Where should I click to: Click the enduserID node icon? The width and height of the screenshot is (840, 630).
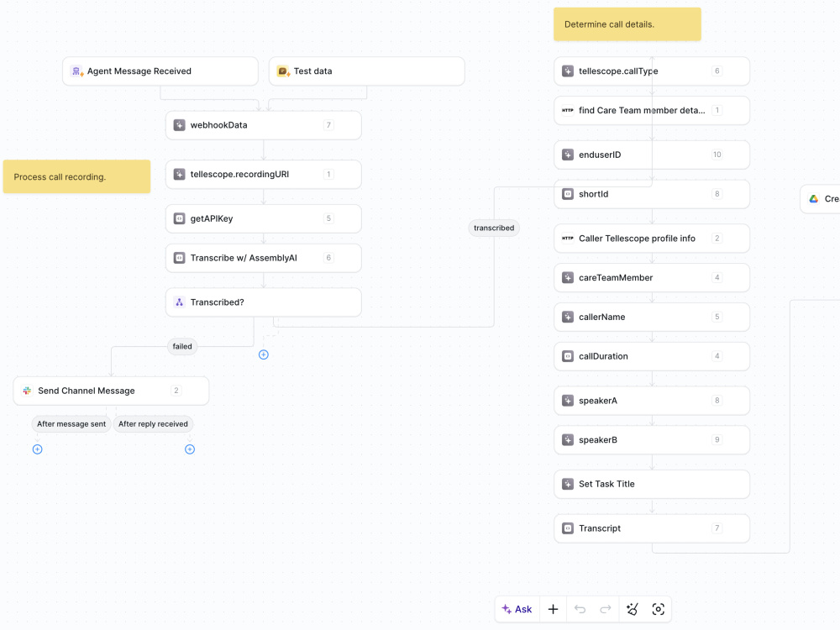[568, 155]
